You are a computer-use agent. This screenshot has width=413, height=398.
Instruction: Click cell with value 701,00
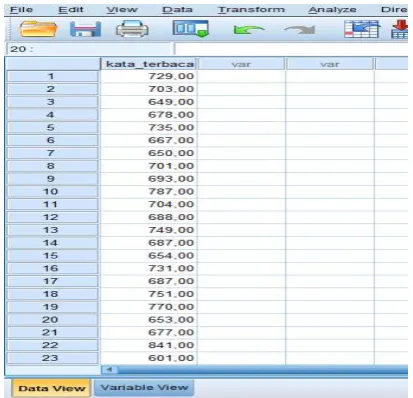[x=149, y=166]
